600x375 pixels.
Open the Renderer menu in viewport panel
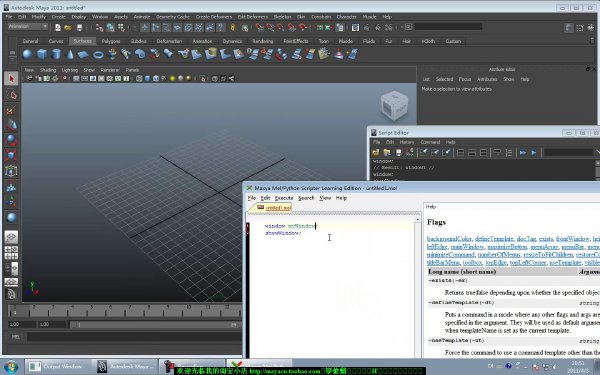[110, 70]
